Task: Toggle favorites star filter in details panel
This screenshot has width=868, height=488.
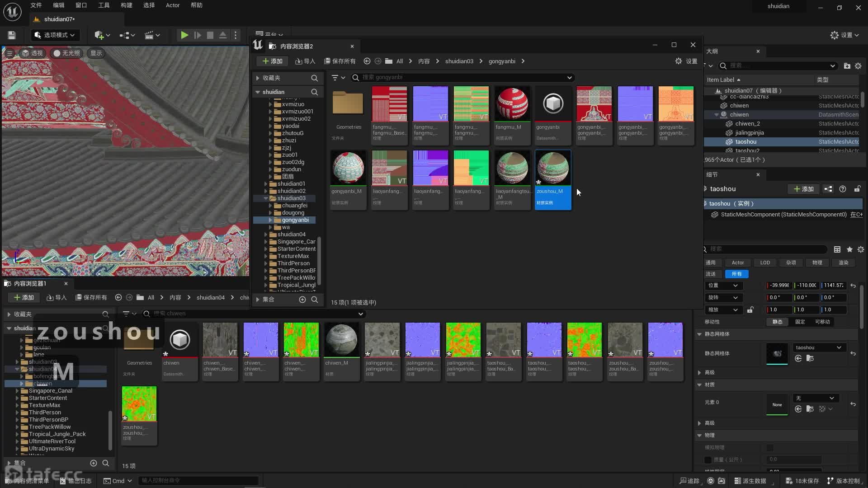Action: coord(849,249)
